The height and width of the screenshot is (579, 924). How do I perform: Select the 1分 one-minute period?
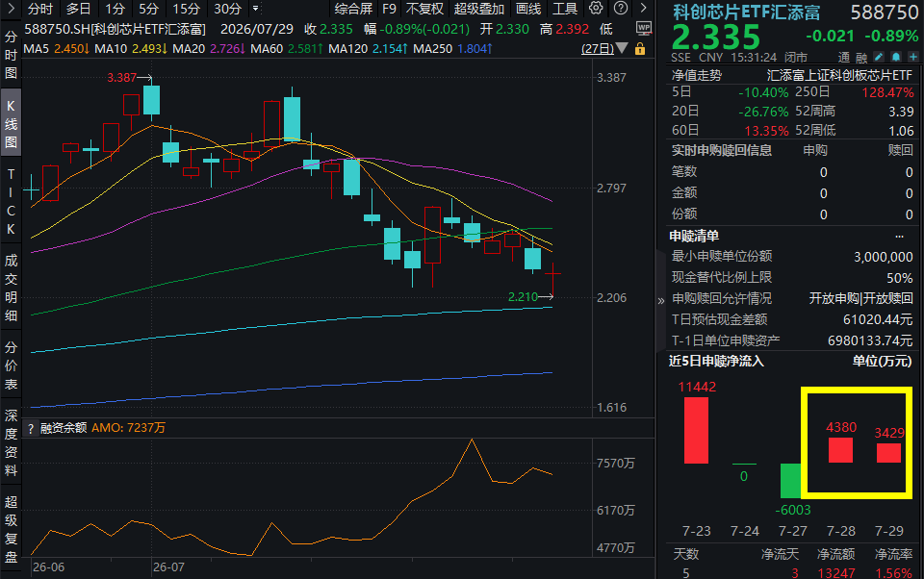pos(115,9)
